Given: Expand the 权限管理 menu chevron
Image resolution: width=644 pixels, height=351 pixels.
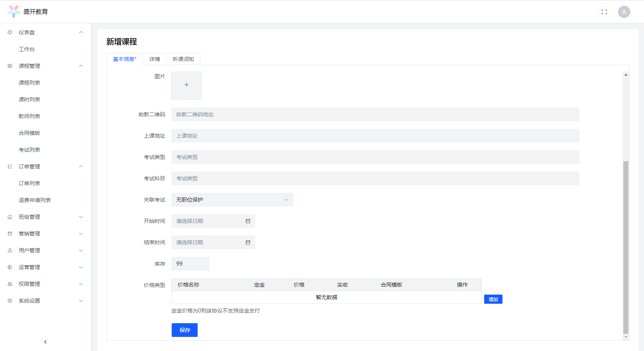Looking at the screenshot, I should 81,284.
